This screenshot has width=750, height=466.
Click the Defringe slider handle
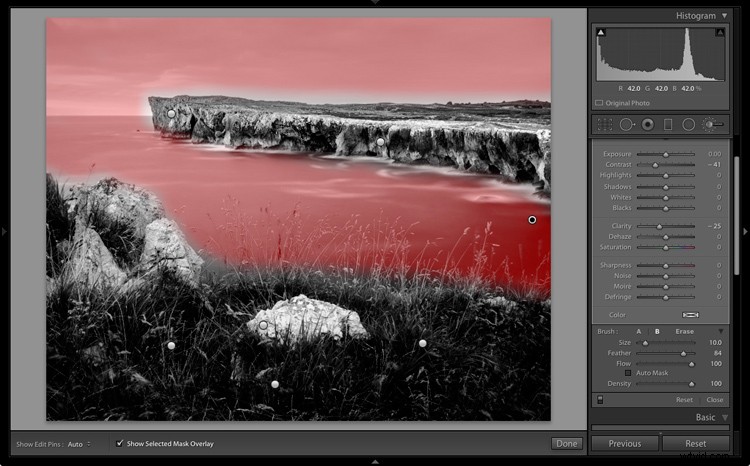coord(665,297)
